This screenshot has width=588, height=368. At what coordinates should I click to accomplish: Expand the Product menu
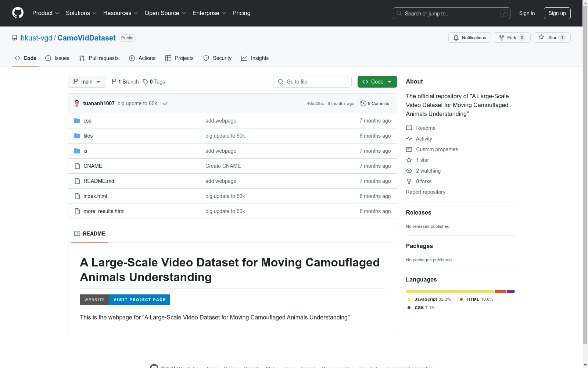click(x=46, y=13)
